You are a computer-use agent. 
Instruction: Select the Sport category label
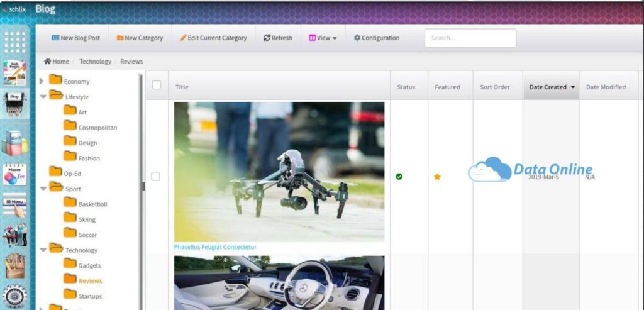(x=73, y=189)
